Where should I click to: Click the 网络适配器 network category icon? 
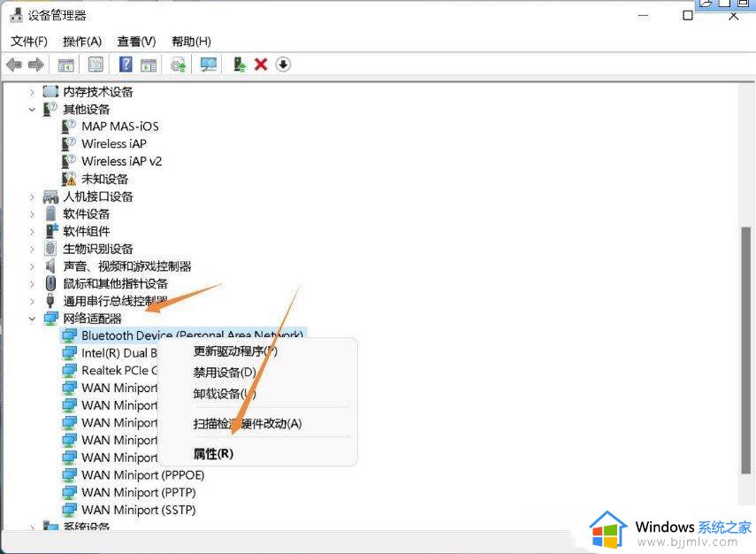tap(50, 319)
